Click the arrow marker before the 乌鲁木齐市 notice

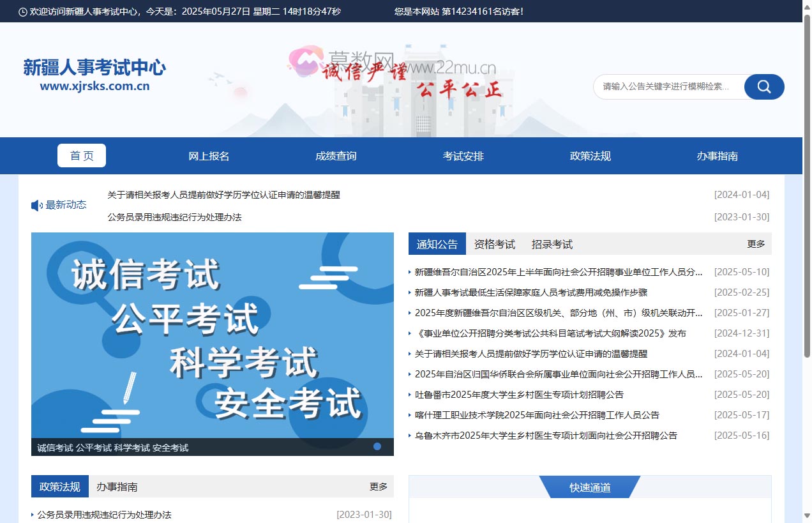tap(410, 436)
